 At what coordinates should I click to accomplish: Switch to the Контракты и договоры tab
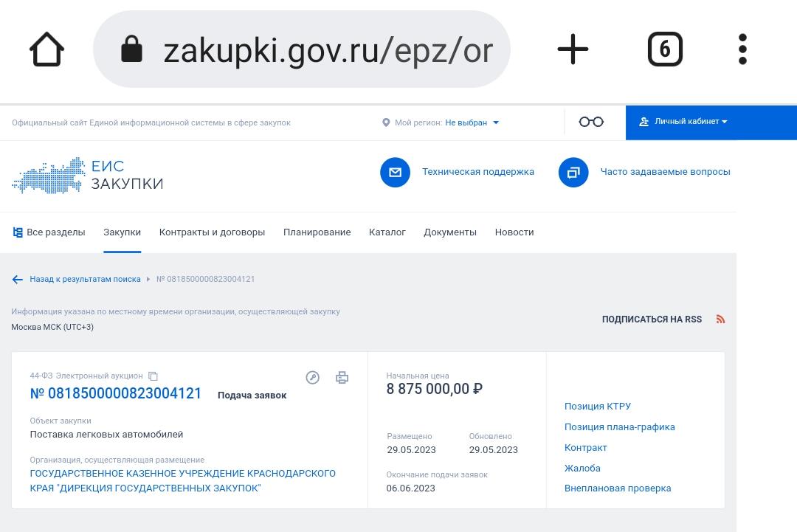pos(212,232)
